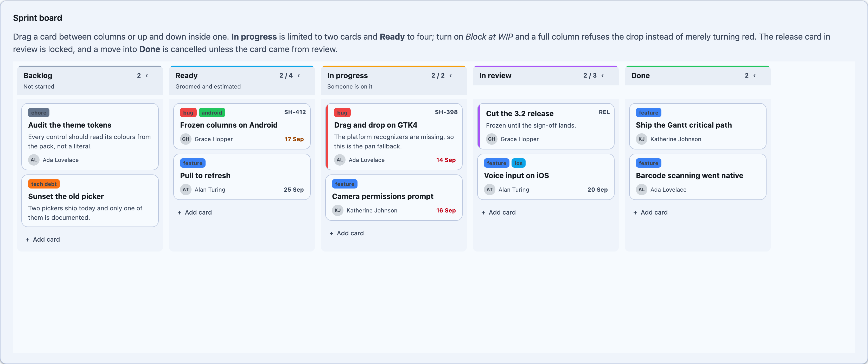Open the Sunset the old picker card title
This screenshot has height=364, width=868.
point(66,197)
